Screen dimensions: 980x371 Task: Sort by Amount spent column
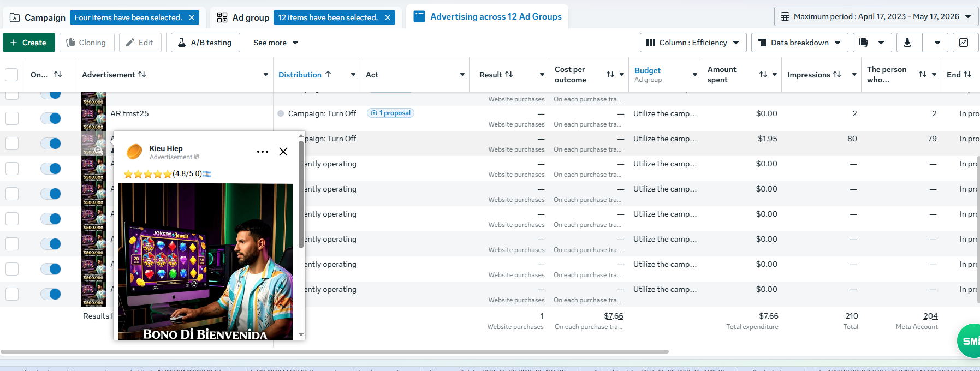(x=763, y=74)
